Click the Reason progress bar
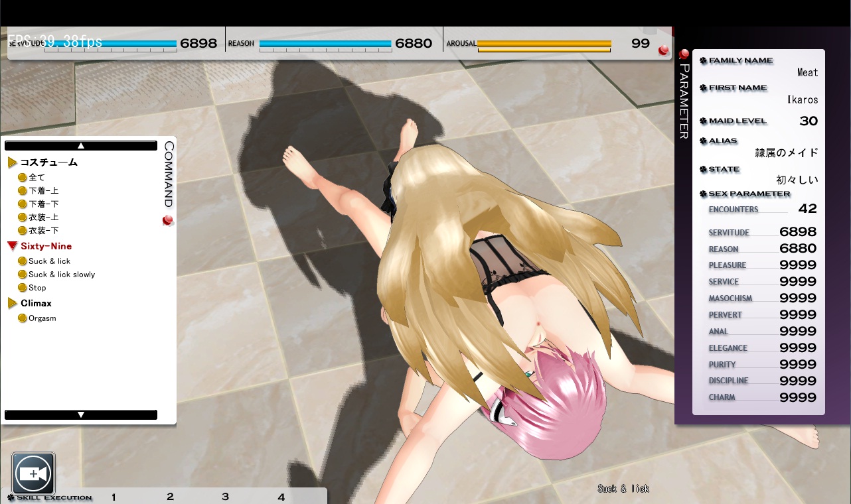Image resolution: width=851 pixels, height=504 pixels. point(325,45)
